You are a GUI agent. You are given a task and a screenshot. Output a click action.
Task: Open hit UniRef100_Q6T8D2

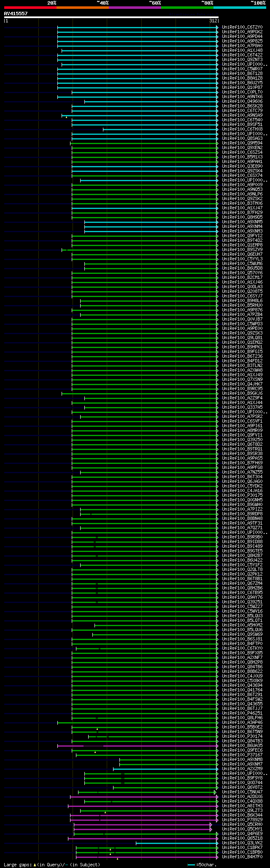pyautogui.click(x=242, y=445)
